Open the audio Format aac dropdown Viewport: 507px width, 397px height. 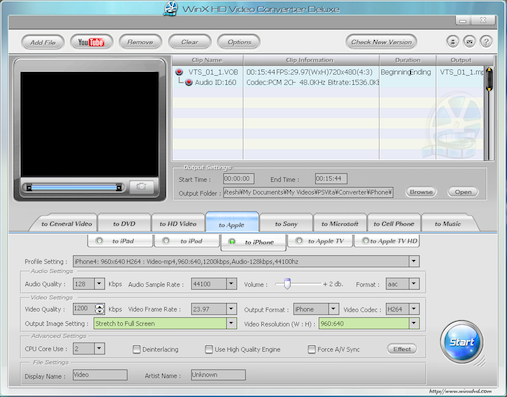(414, 284)
